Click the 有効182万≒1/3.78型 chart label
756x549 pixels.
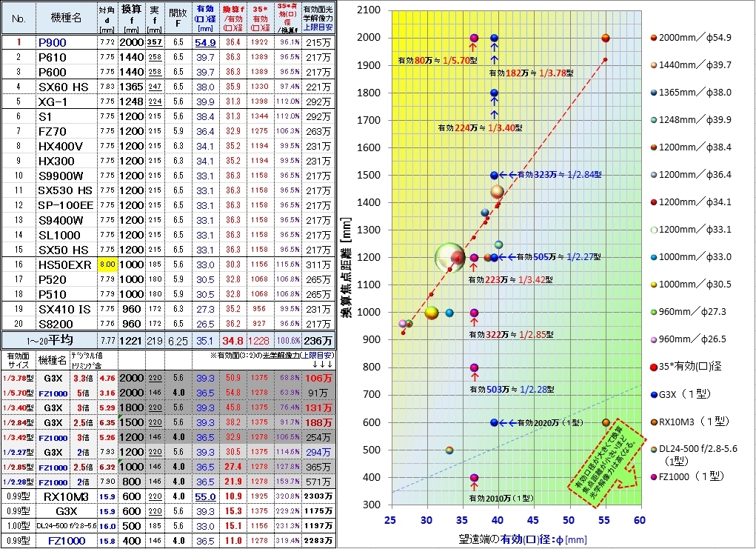pyautogui.click(x=532, y=73)
